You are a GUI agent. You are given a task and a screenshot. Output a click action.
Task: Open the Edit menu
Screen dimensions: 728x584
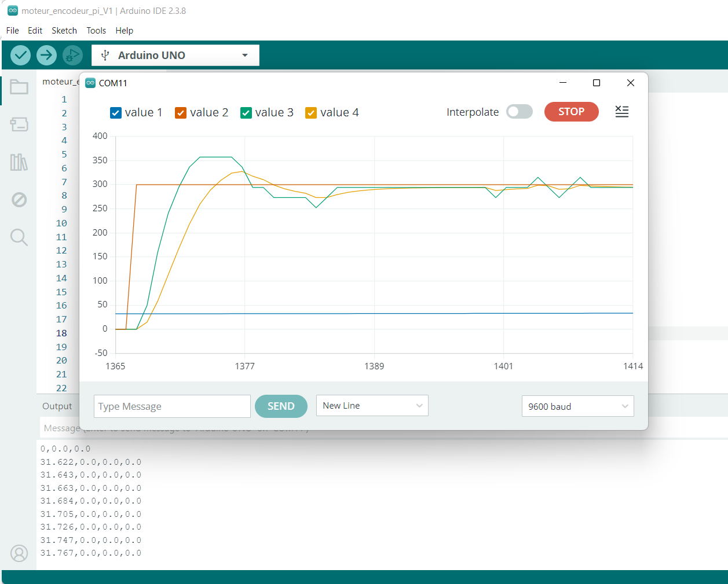click(35, 31)
